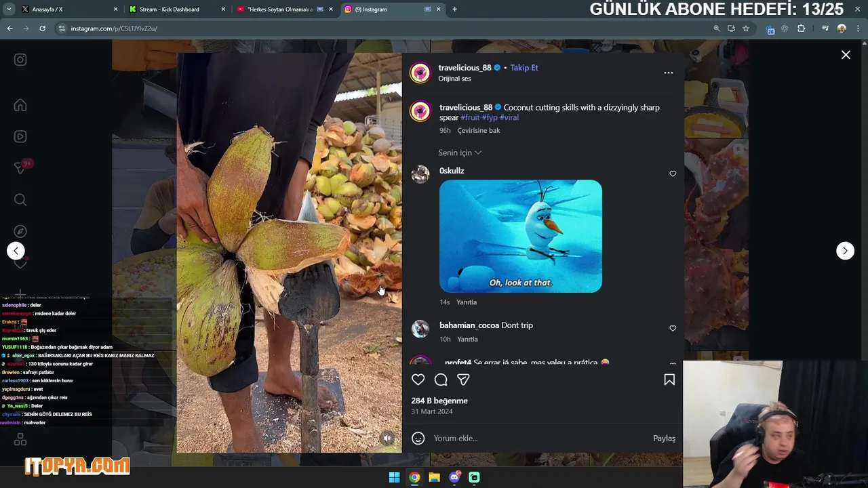Like the 0skullz comment
868x488 pixels.
pyautogui.click(x=673, y=174)
